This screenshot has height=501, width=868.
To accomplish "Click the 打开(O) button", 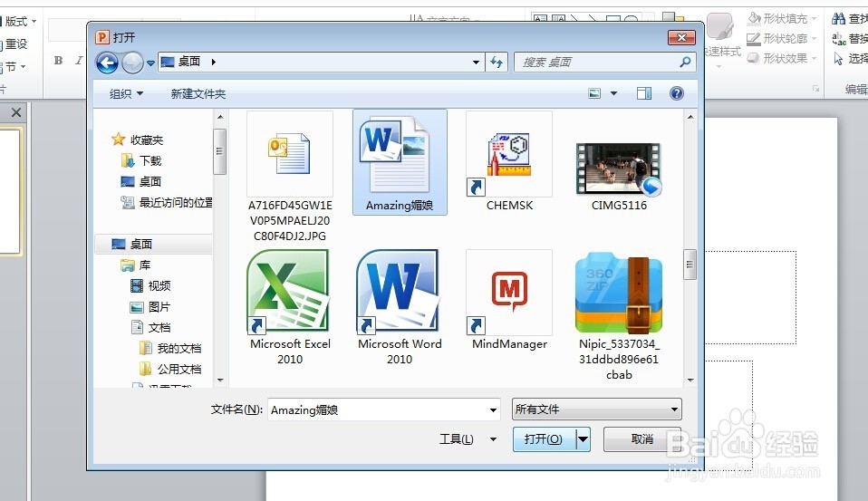I will click(x=544, y=439).
